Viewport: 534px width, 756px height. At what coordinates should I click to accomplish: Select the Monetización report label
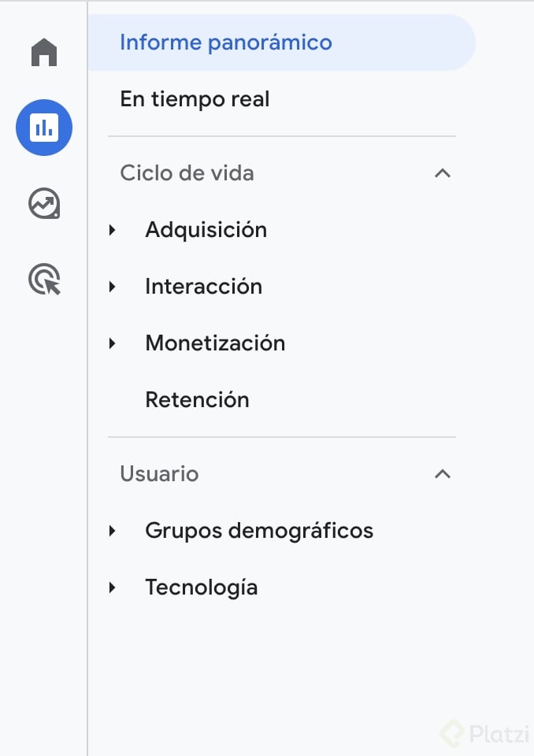point(214,343)
